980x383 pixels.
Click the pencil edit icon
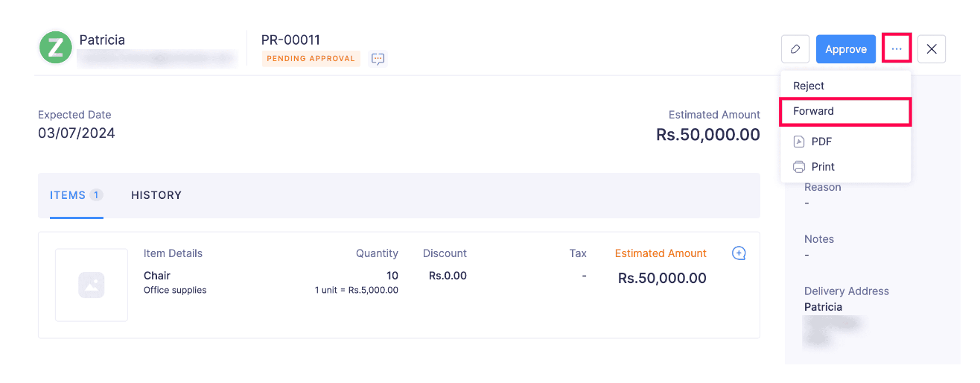(795, 49)
